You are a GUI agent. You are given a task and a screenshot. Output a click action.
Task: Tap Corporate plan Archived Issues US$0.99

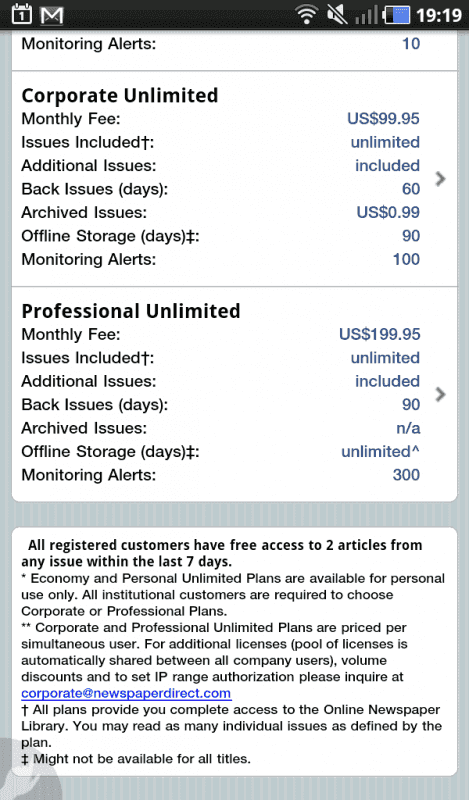tap(388, 212)
